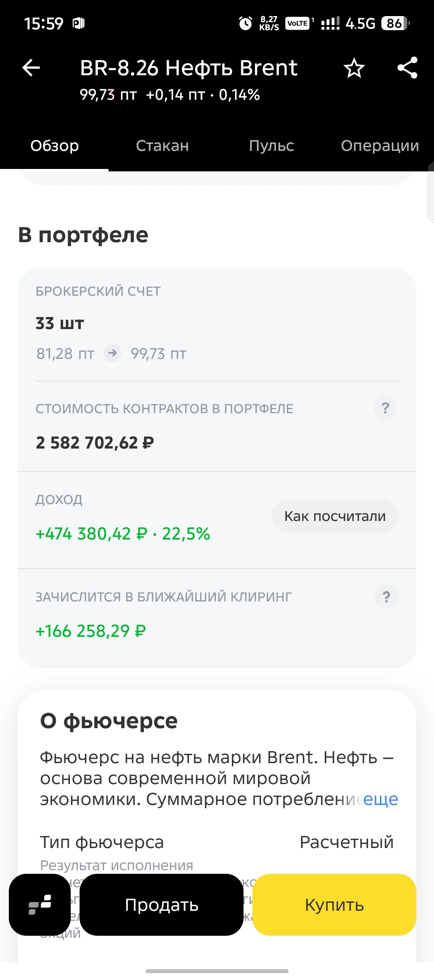Go to the Операции tab

pos(380,146)
